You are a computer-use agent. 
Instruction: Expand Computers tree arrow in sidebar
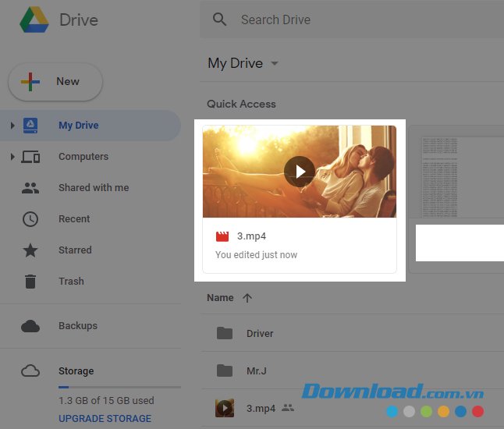click(12, 157)
